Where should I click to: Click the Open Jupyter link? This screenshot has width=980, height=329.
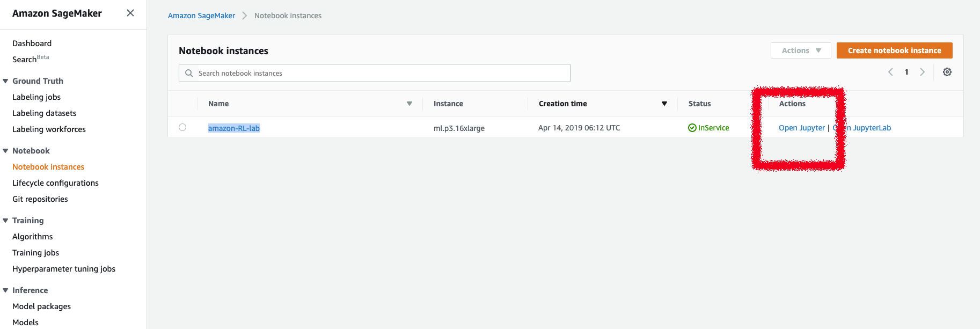coord(802,128)
